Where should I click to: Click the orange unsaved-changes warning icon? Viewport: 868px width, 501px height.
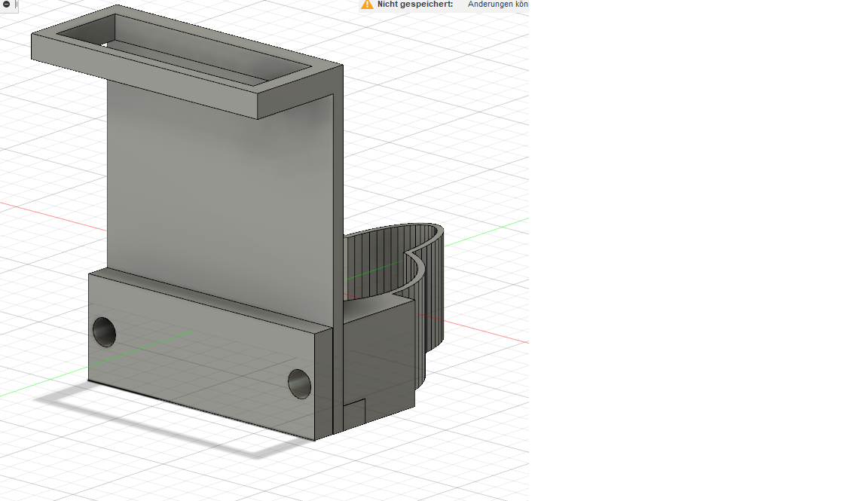(367, 5)
